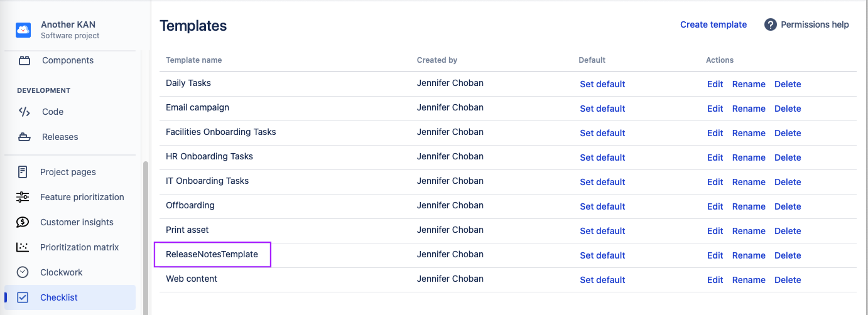
Task: Click the Project pages document icon
Action: click(x=23, y=172)
